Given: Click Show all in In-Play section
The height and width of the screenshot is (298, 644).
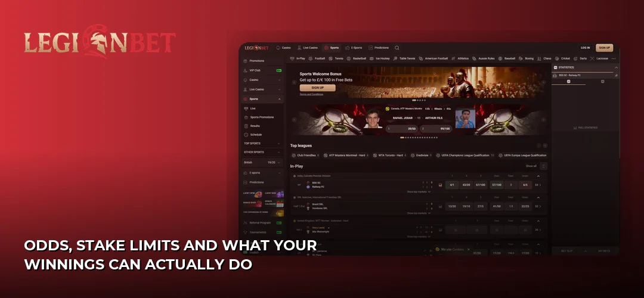Looking at the screenshot, I should point(531,166).
